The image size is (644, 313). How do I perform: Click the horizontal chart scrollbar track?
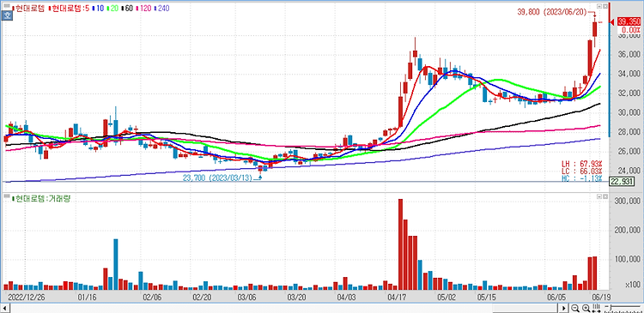(285, 309)
